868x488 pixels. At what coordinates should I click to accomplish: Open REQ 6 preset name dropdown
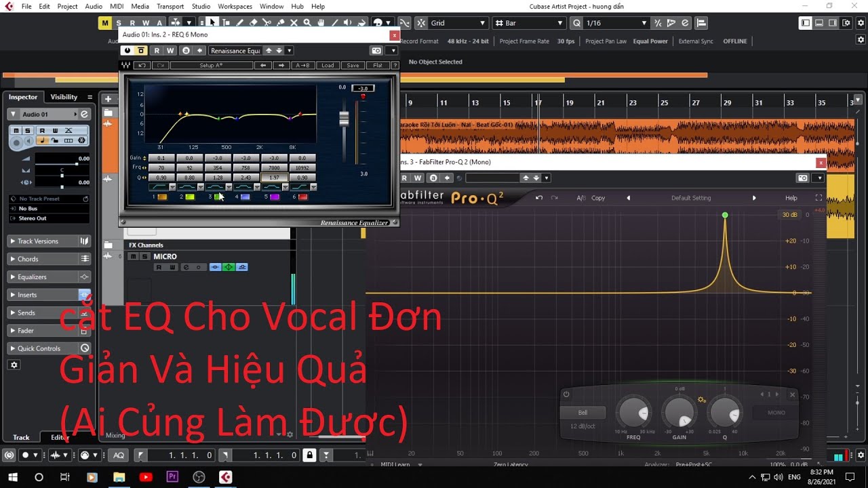[x=289, y=51]
